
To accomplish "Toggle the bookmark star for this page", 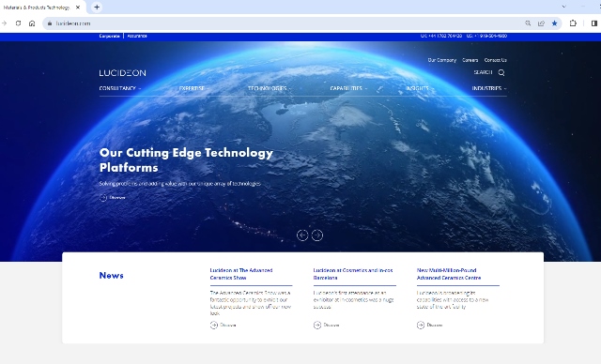I will point(554,23).
